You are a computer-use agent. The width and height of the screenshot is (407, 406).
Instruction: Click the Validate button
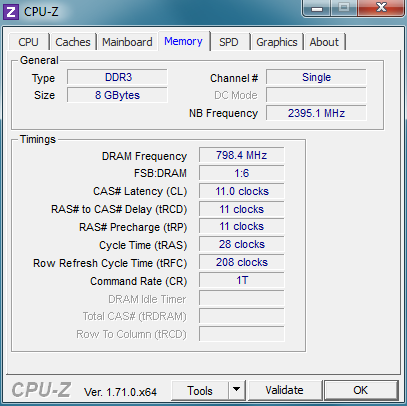[284, 390]
